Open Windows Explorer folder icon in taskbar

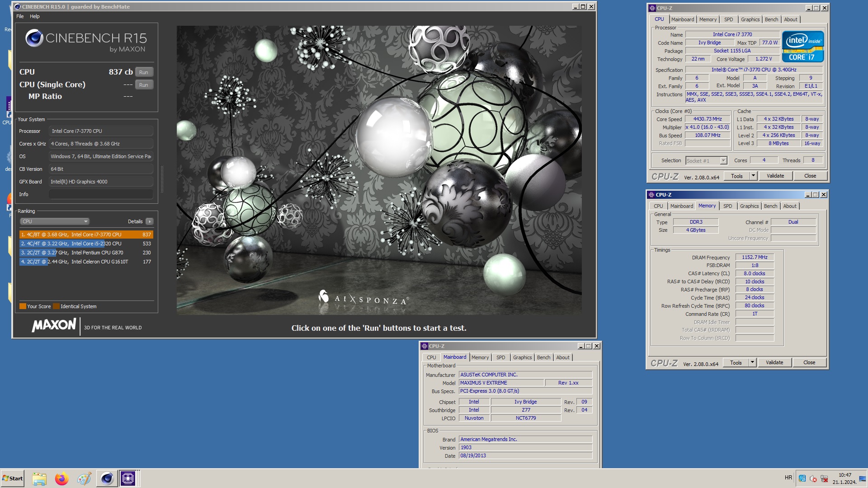point(39,479)
